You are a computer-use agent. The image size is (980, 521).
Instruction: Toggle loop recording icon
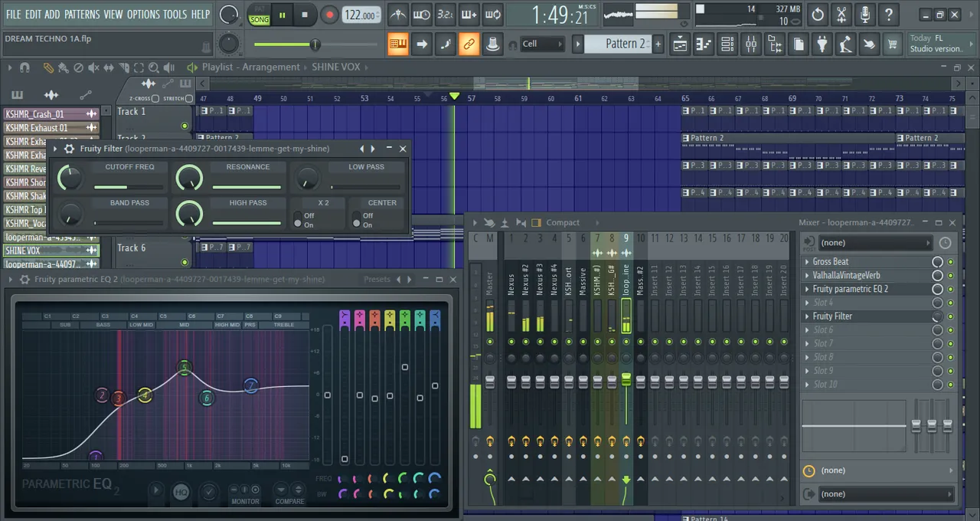pyautogui.click(x=493, y=15)
